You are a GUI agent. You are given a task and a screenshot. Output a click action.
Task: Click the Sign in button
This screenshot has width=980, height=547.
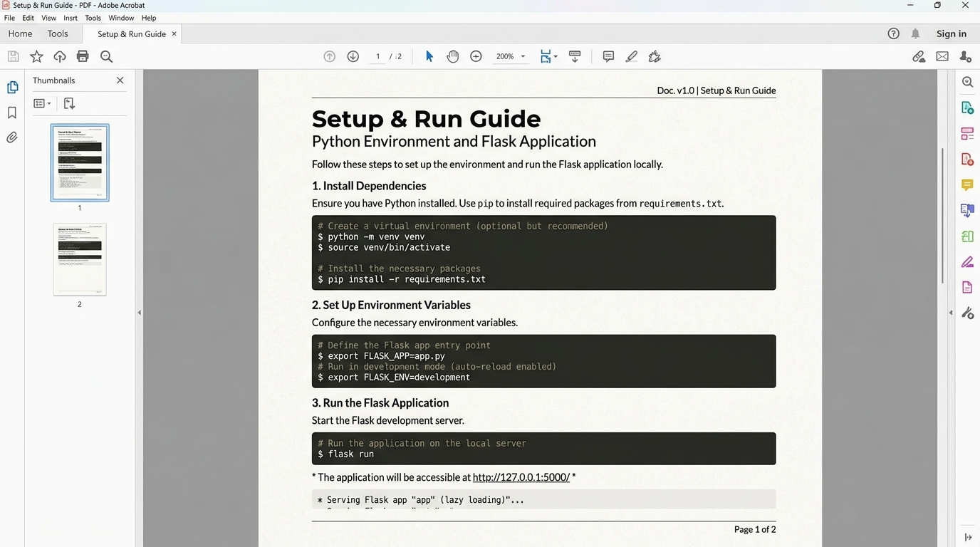[x=952, y=33]
